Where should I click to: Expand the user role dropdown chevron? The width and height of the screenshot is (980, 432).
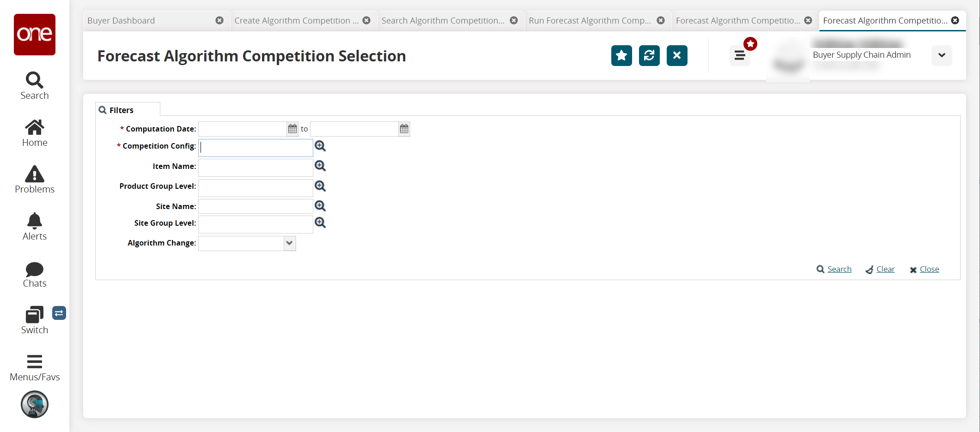(x=942, y=55)
